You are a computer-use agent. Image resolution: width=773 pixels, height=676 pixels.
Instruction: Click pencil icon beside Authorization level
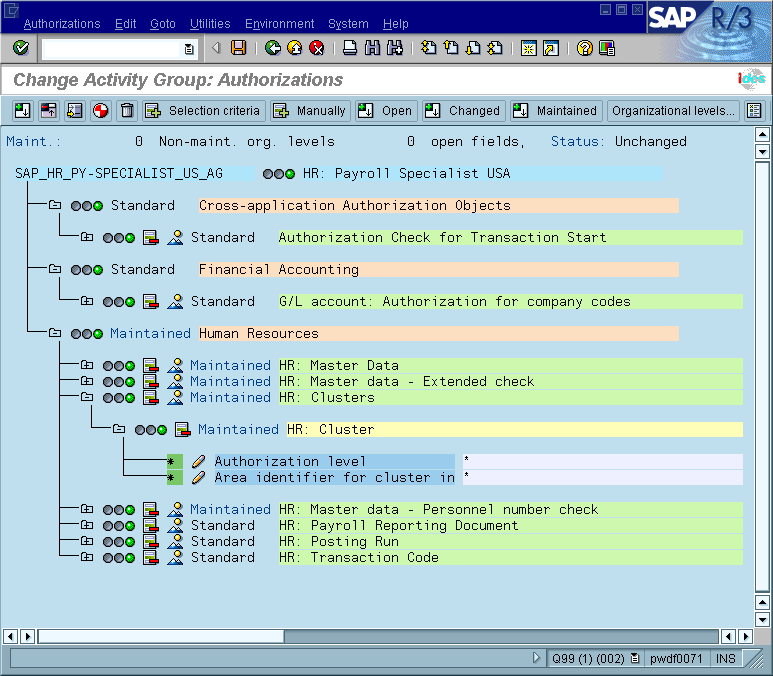tap(199, 462)
